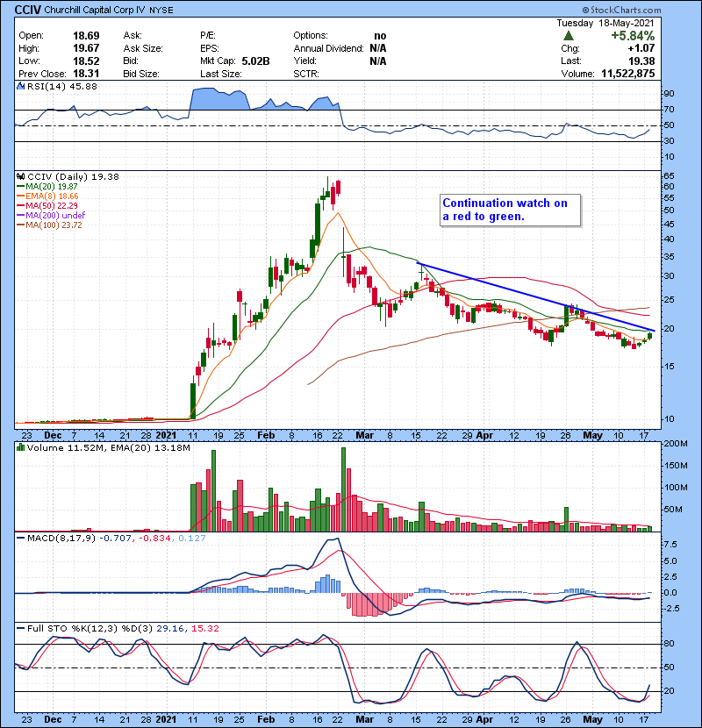Click the CCIV ticker symbol title
The image size is (702, 728).
pos(28,10)
